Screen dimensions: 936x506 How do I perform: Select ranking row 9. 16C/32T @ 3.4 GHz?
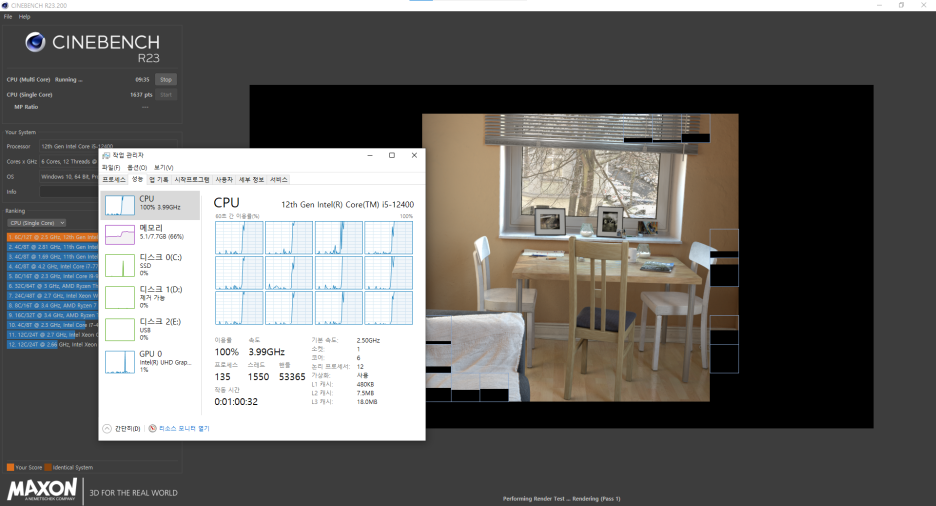[53, 315]
